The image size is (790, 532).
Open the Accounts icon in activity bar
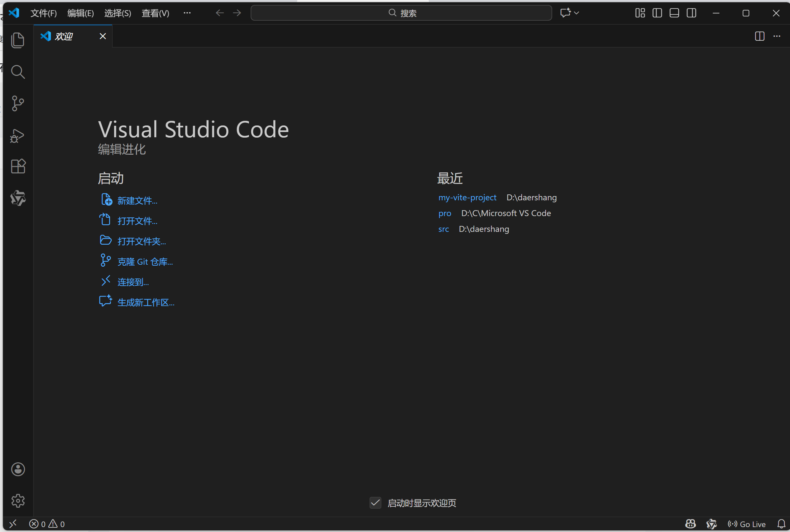[x=18, y=469]
